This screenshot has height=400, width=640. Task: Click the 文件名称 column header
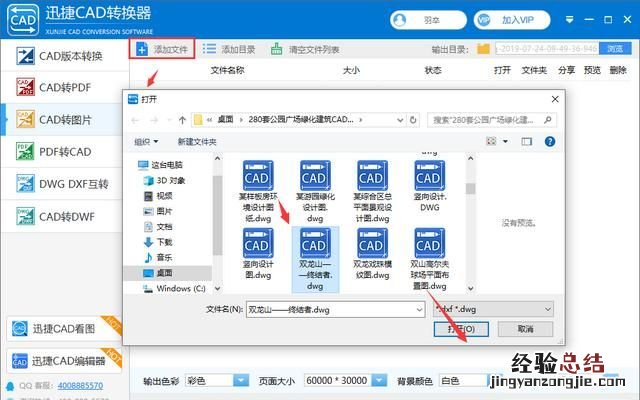(227, 70)
